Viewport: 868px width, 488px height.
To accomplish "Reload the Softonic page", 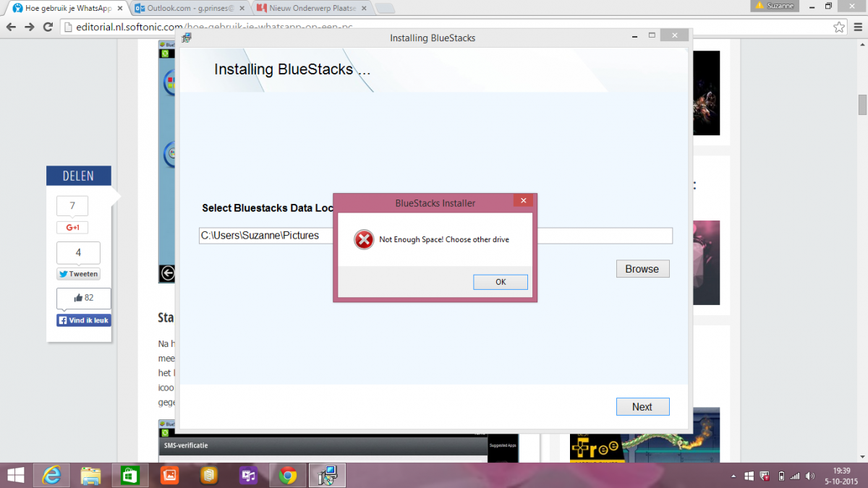I will [48, 27].
